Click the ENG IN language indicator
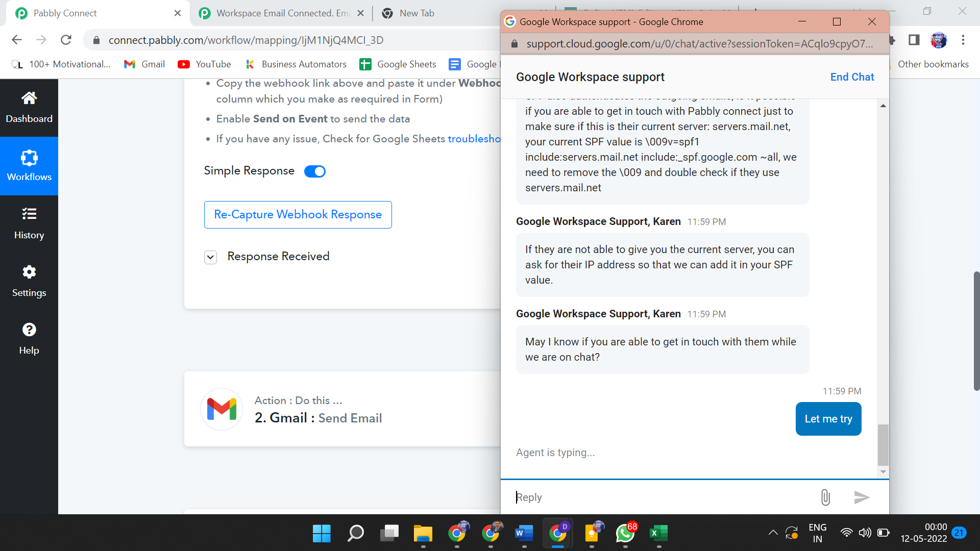 818,533
